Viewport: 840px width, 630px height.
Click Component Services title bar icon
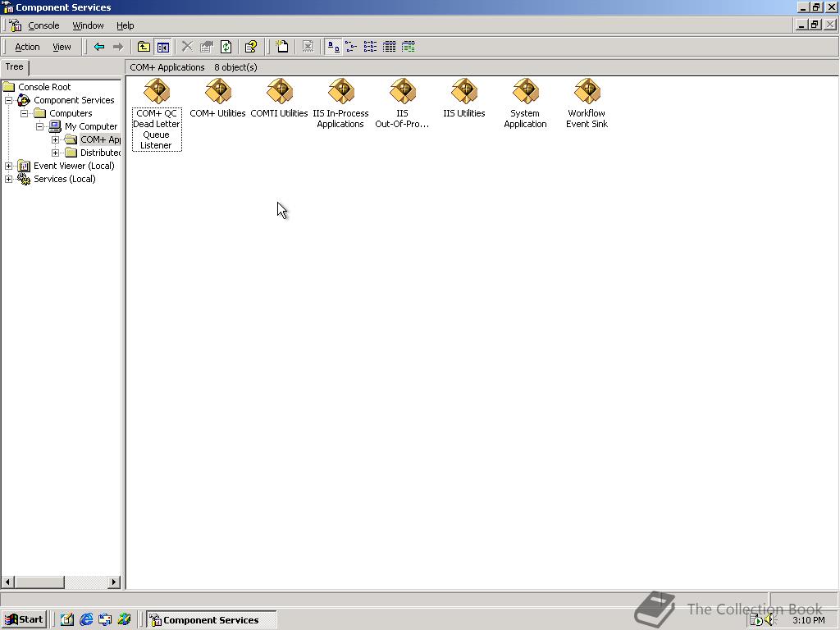point(7,7)
